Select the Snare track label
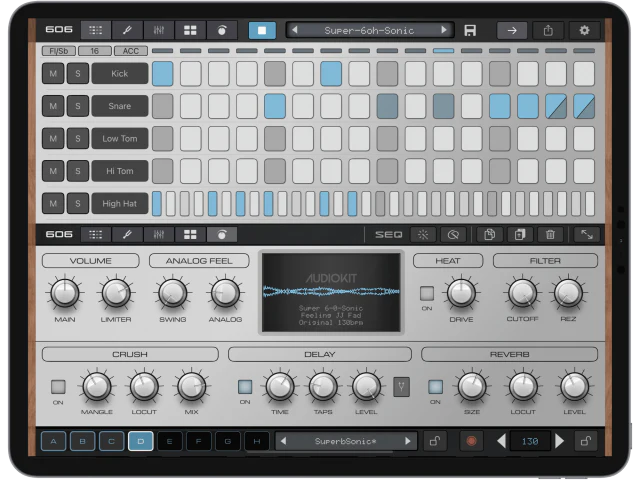Viewport: 640px width, 480px height. coord(120,106)
